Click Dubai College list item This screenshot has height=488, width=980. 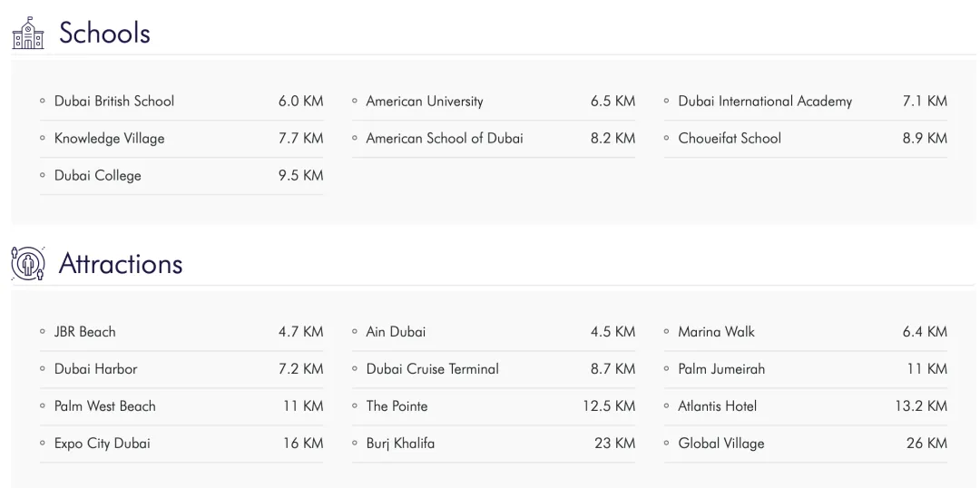tap(98, 176)
